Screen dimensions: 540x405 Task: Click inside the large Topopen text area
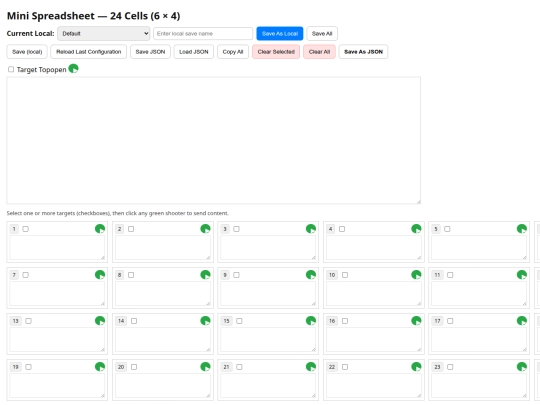tap(214, 141)
